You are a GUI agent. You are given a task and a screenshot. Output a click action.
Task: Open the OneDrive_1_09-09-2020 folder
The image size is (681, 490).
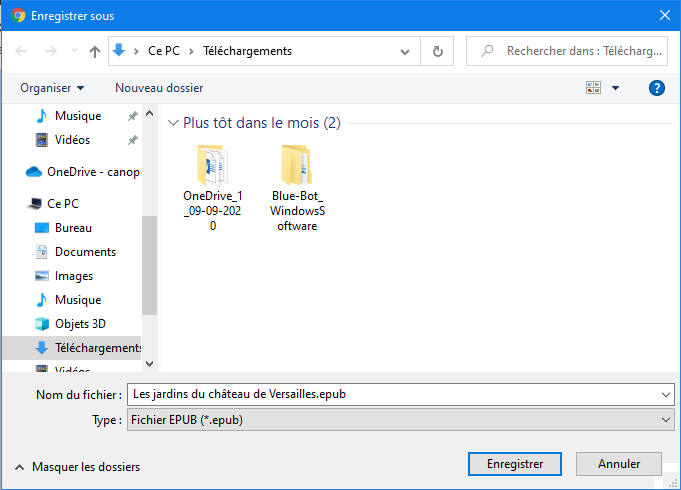coord(212,188)
